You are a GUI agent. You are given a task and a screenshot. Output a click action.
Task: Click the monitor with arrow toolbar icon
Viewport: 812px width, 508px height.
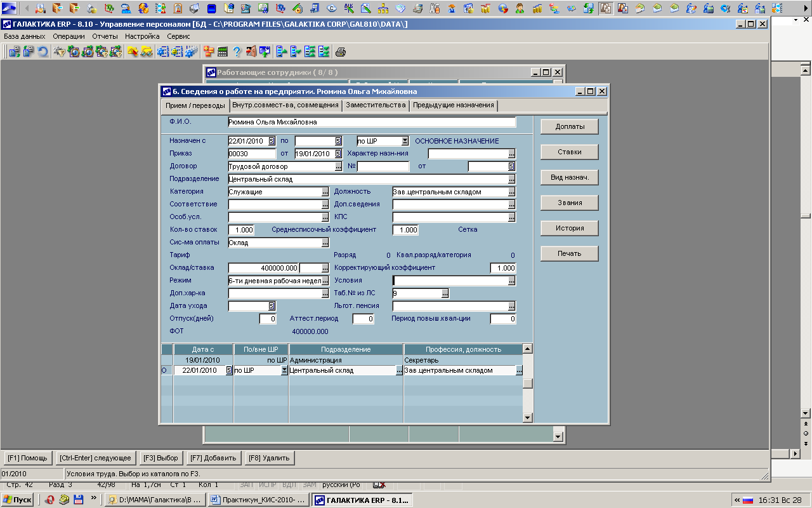[264, 52]
